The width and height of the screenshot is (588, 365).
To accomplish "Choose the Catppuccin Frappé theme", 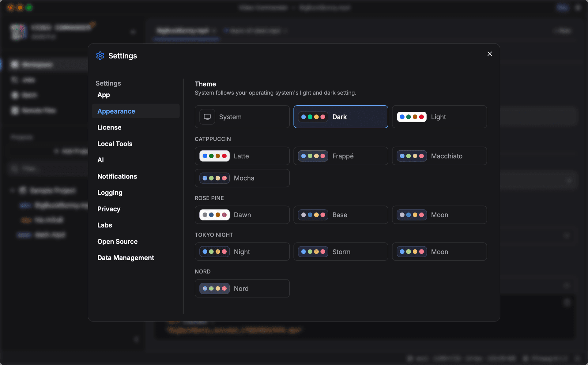I will (341, 156).
